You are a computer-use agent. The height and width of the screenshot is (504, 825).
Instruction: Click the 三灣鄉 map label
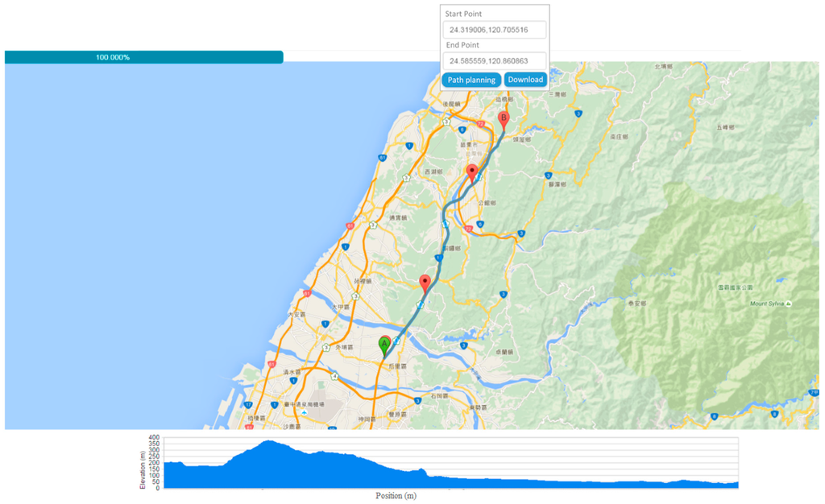[x=558, y=94]
